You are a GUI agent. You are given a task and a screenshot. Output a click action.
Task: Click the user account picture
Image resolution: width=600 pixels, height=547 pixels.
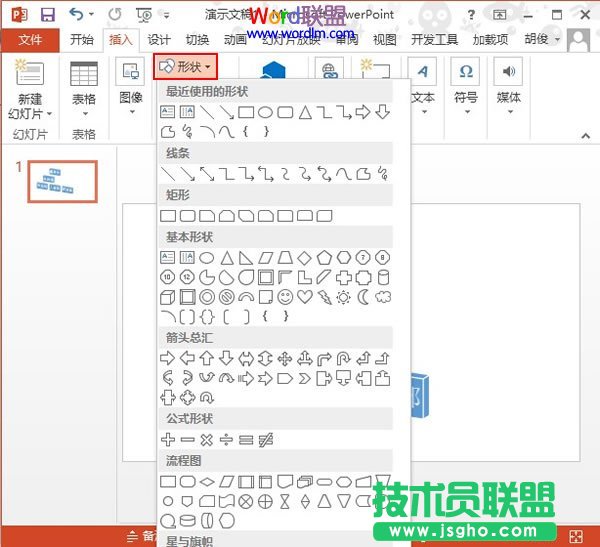pos(578,40)
